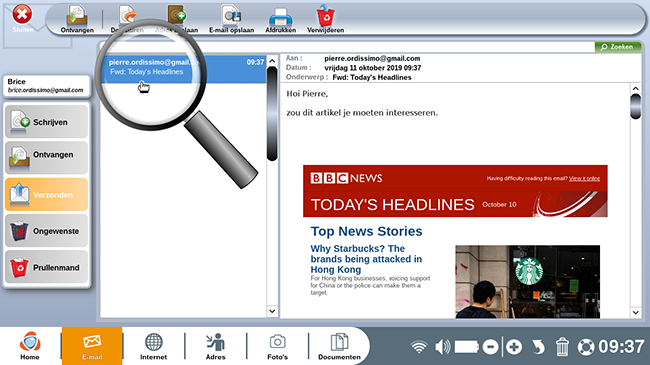The width and height of the screenshot is (650, 365).
Task: Click the message list scroll-down arrow
Action: [x=272, y=311]
